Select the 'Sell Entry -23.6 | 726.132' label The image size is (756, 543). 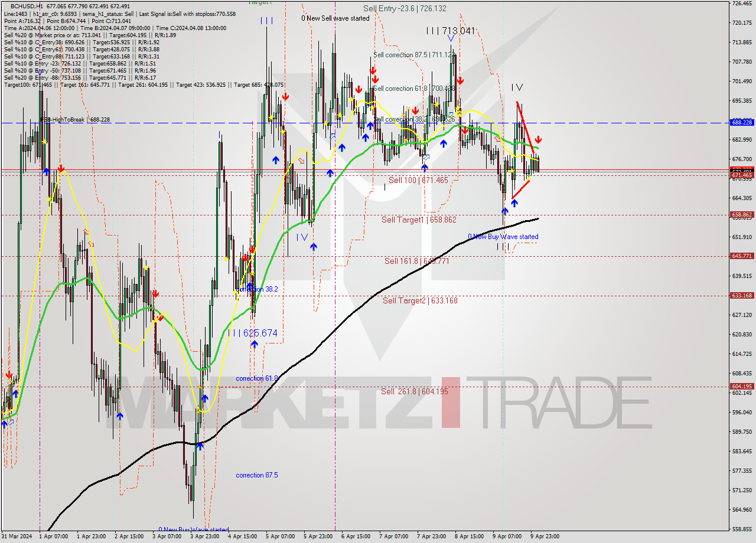tap(405, 9)
